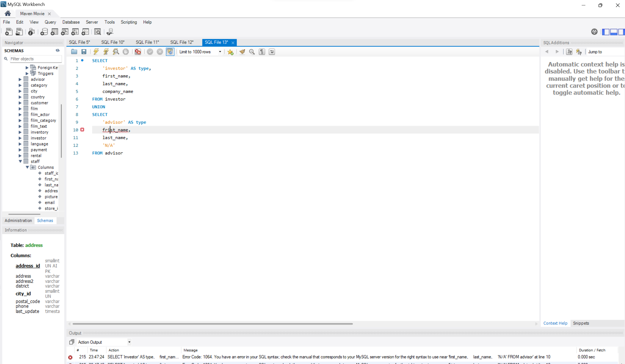This screenshot has width=625, height=364.
Task: Execute the SQL script with the lightning icon
Action: [96, 52]
